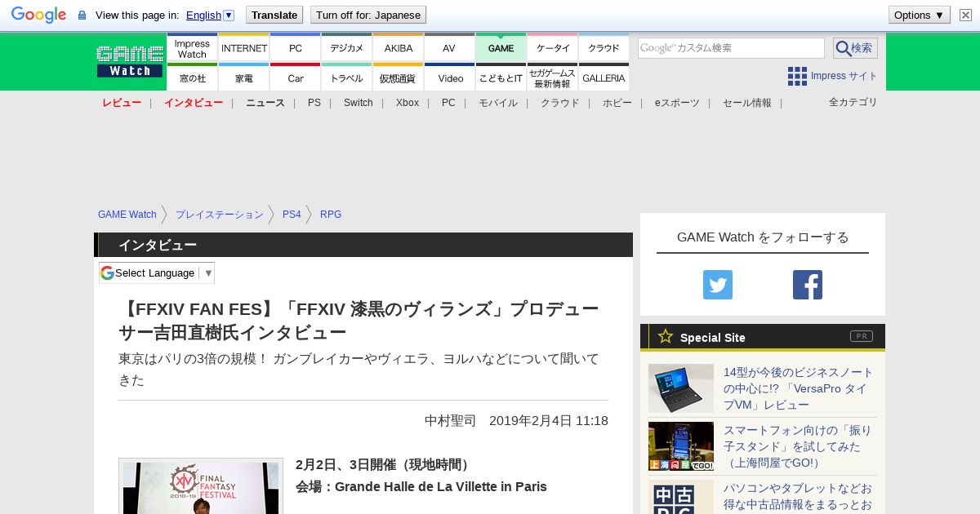Open the Select Language dropdown
Viewport: 980px width, 514px height.
click(157, 273)
